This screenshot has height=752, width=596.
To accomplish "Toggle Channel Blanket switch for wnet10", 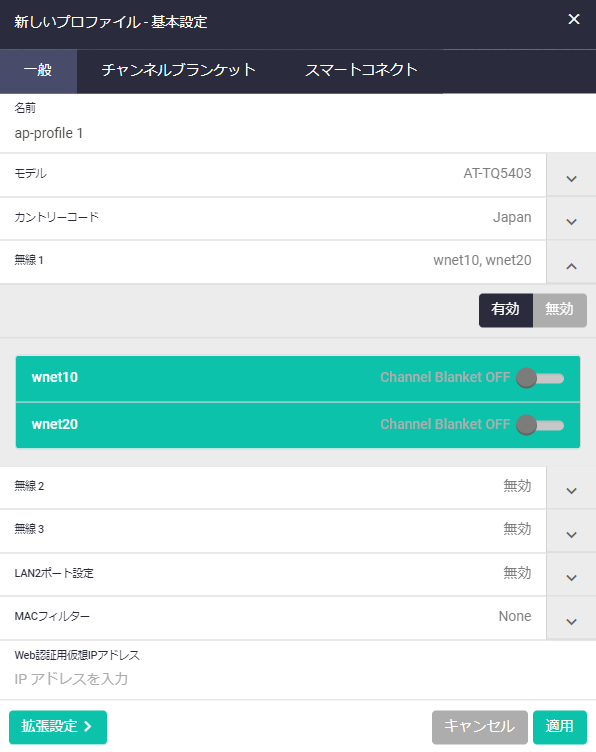I will (540, 378).
